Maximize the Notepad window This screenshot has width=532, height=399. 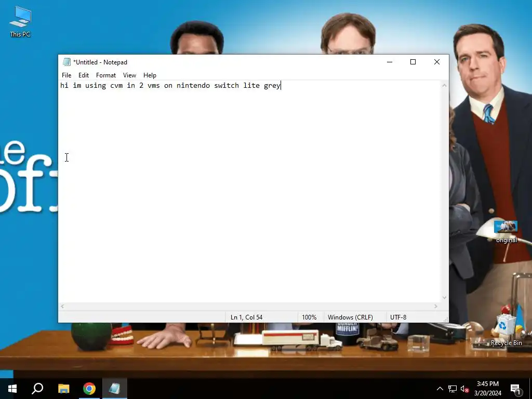[413, 62]
